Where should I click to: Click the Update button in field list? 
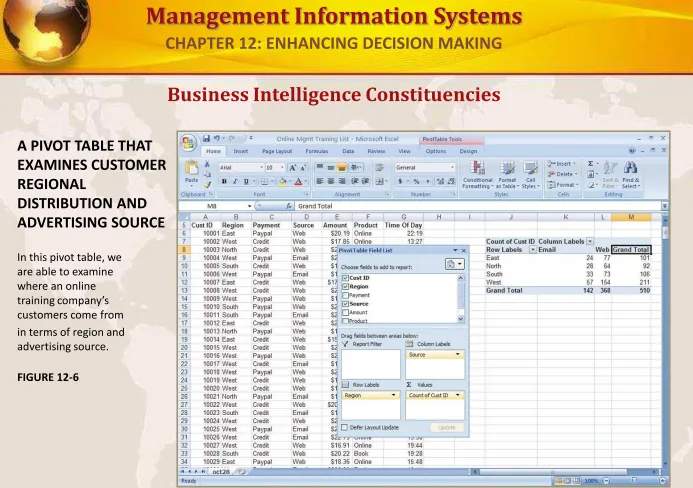(x=446, y=427)
